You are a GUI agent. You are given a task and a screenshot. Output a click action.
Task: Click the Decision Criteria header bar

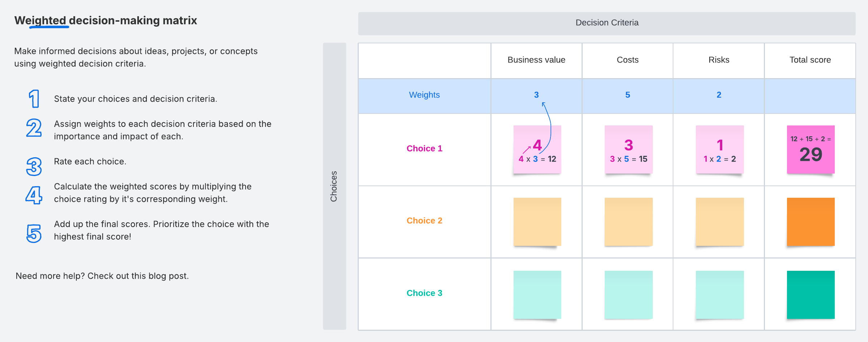tap(607, 23)
